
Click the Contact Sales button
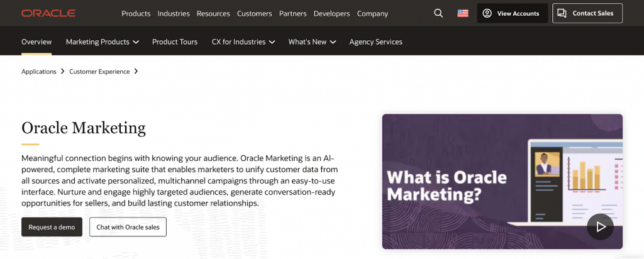pyautogui.click(x=587, y=13)
